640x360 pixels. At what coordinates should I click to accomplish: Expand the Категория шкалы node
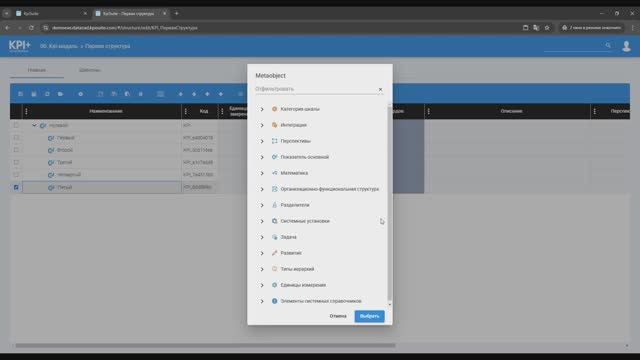(262, 109)
